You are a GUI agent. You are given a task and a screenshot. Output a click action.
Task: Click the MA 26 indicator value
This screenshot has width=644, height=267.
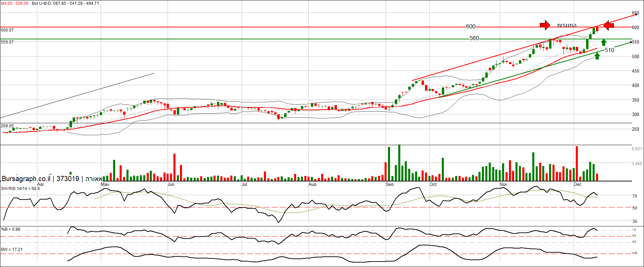15,3
